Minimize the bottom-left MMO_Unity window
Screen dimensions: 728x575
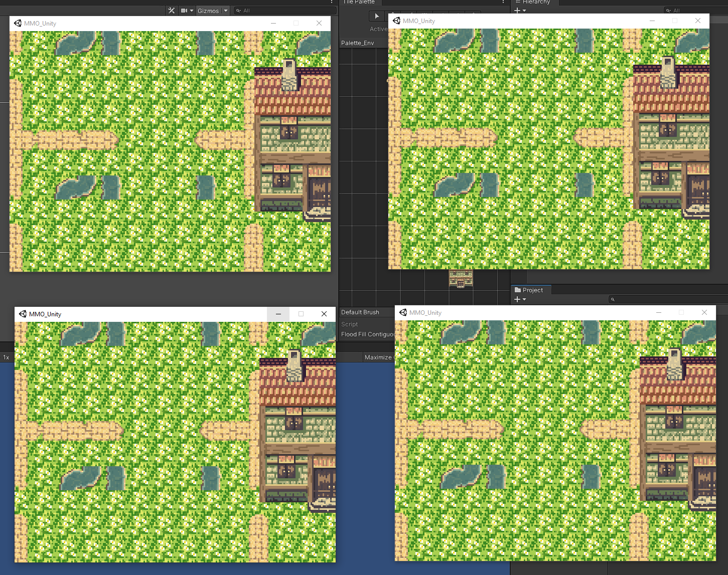pyautogui.click(x=278, y=314)
